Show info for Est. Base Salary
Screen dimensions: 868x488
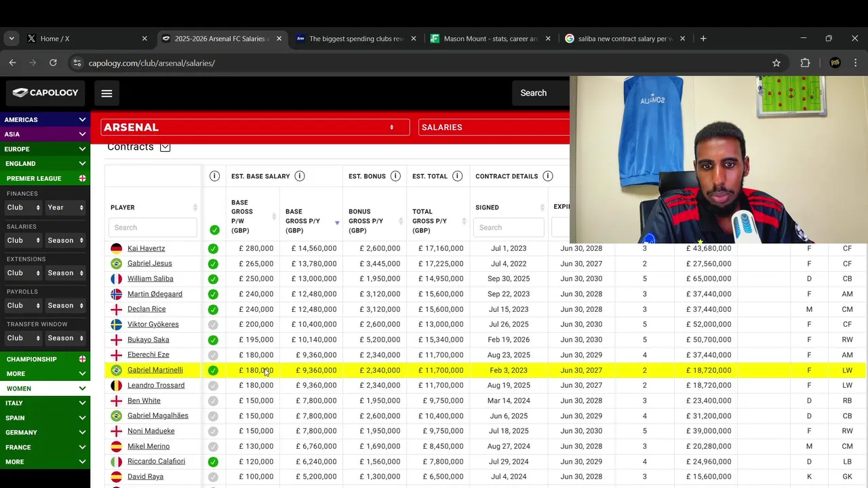pyautogui.click(x=300, y=176)
